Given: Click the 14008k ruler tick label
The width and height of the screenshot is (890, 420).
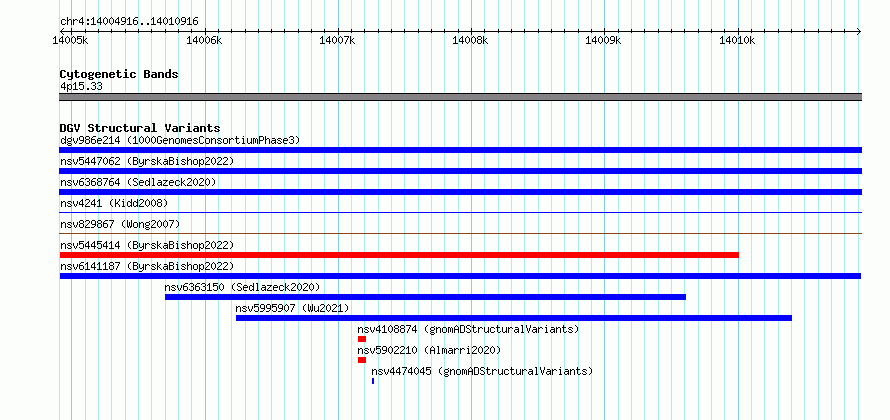Looking at the screenshot, I should (471, 40).
